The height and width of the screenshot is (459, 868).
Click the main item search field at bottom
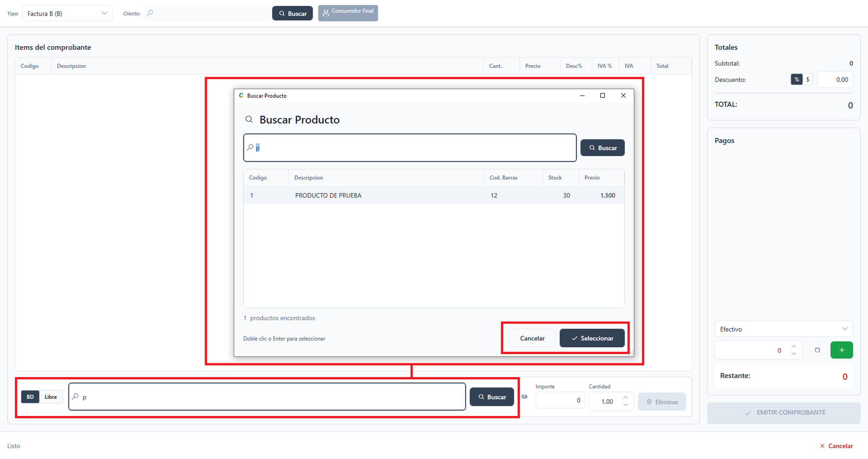click(267, 397)
